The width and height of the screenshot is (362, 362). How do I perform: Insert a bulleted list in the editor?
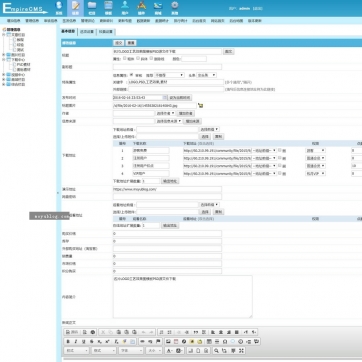[x=169, y=332]
